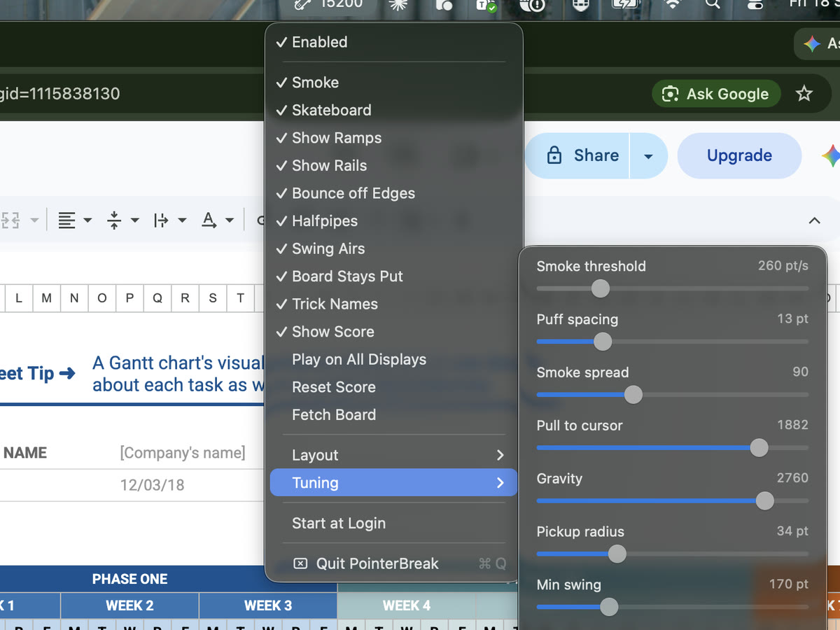
Task: Click the 12/03/18 date cell
Action: tap(152, 485)
